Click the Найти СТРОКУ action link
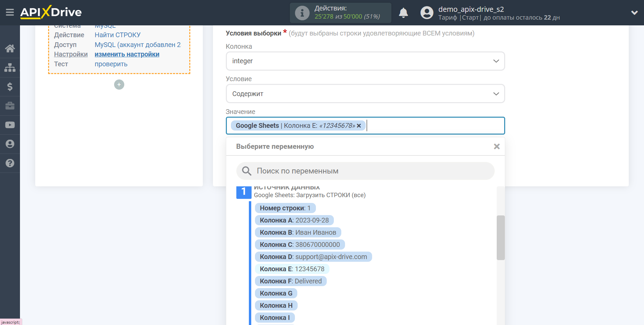 tap(117, 35)
